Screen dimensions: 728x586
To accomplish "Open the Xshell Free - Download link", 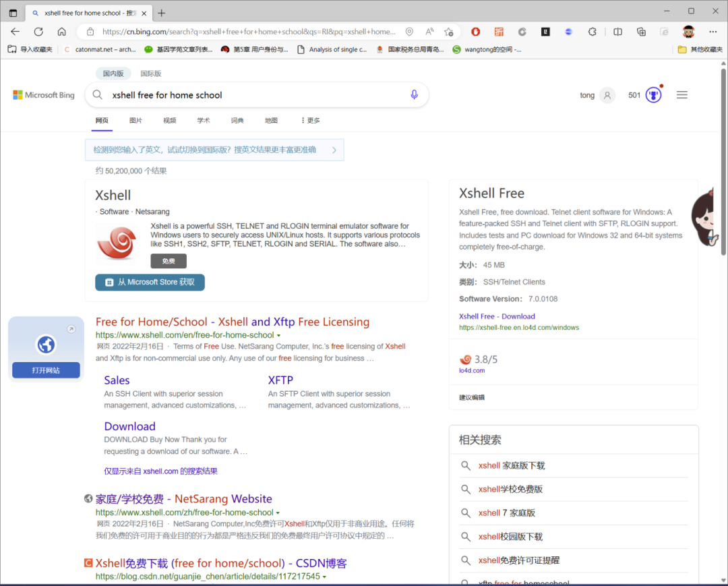I will [x=497, y=316].
